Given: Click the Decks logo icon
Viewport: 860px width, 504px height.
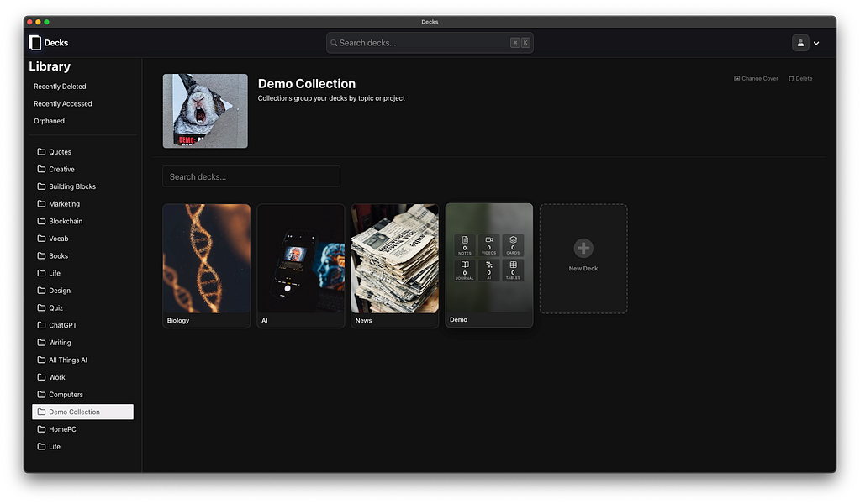Looking at the screenshot, I should pos(34,43).
